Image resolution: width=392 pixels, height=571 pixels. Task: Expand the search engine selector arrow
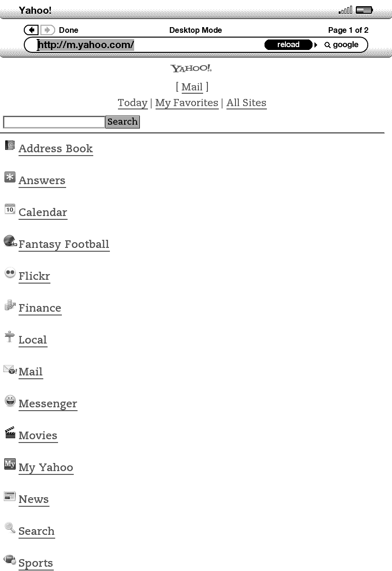click(x=316, y=45)
